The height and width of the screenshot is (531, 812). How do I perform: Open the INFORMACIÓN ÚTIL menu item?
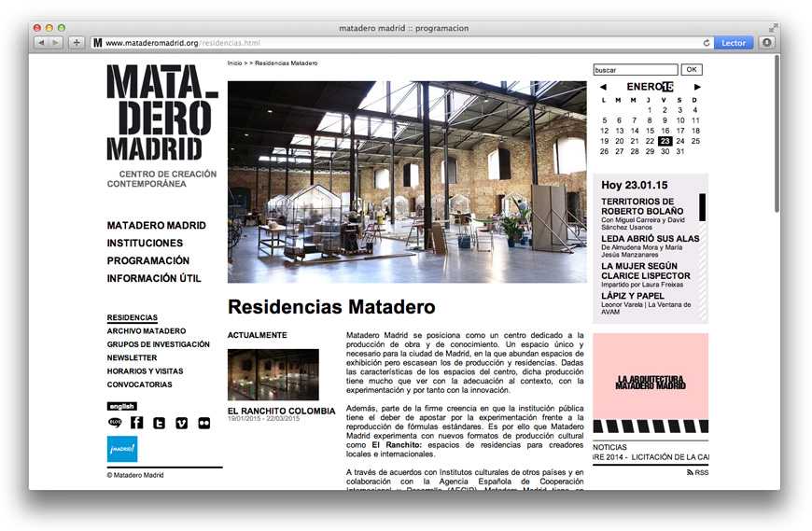point(154,278)
